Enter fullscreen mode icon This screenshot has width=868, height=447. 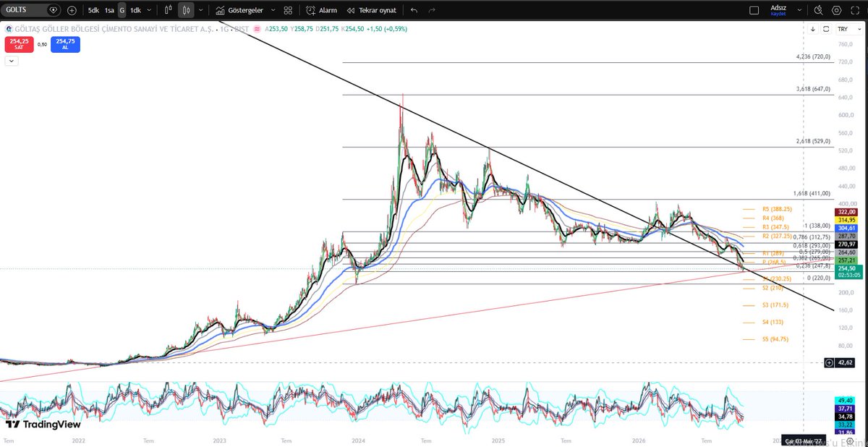click(854, 10)
